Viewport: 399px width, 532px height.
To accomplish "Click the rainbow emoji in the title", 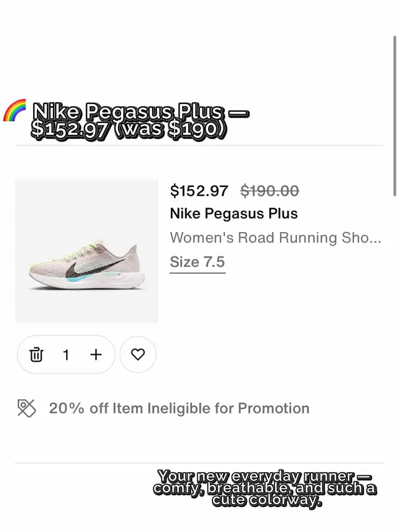I will [15, 111].
